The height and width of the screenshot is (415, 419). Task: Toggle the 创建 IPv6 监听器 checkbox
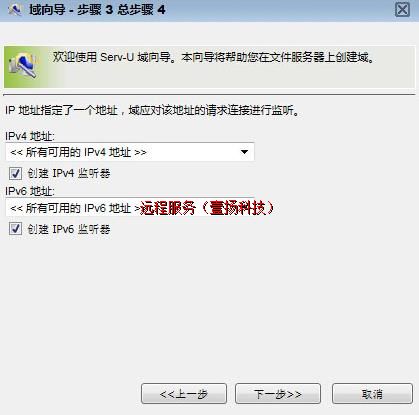15,229
